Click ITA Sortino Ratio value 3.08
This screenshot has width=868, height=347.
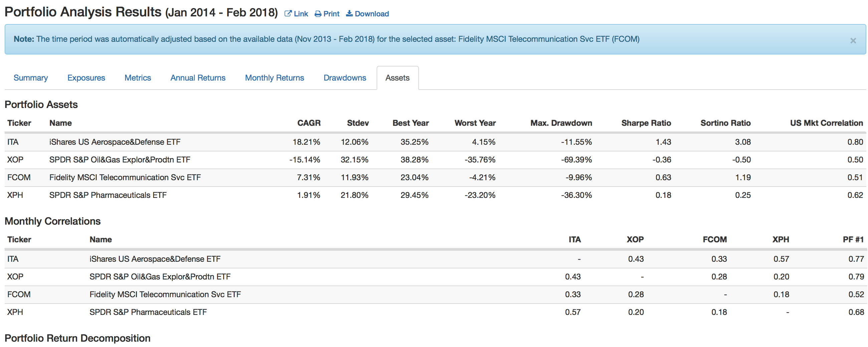(x=743, y=142)
